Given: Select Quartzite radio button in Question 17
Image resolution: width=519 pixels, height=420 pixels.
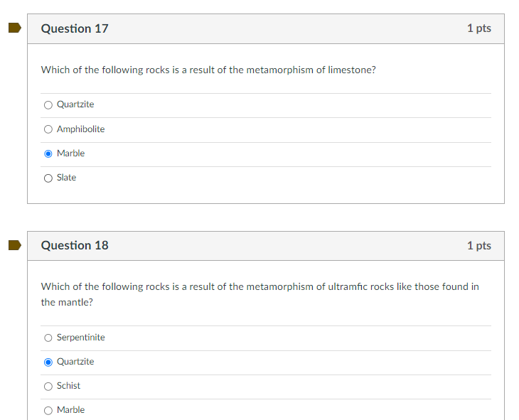Looking at the screenshot, I should click(48, 105).
